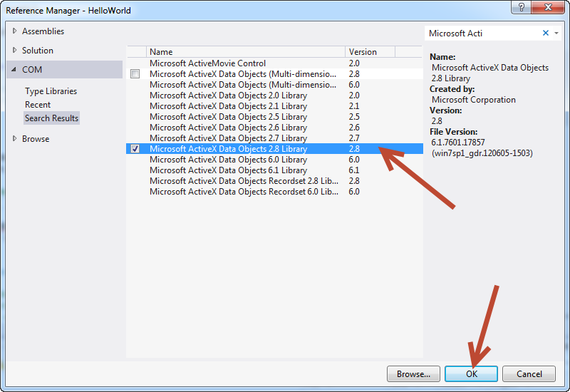Open the Recent category
570x392 pixels.
pos(38,105)
